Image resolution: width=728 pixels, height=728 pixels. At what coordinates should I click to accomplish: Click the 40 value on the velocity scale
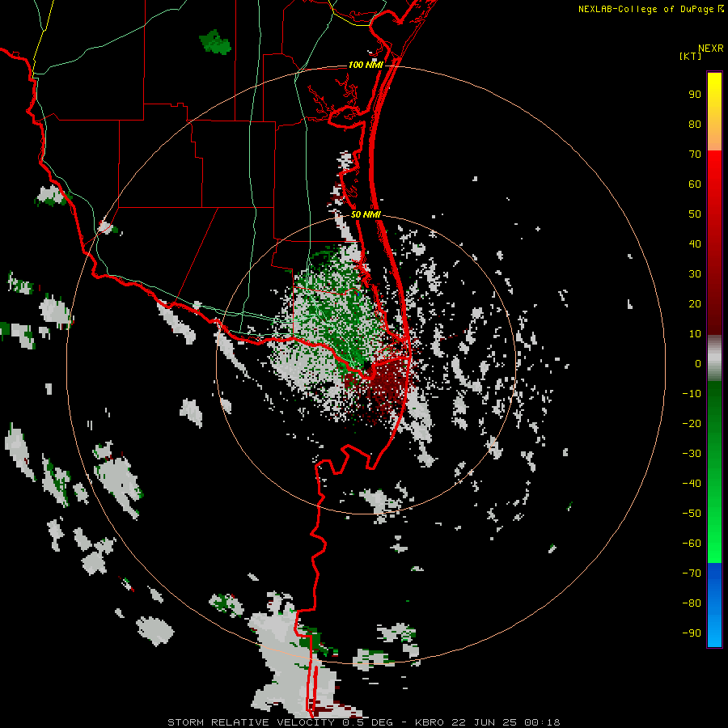(695, 244)
